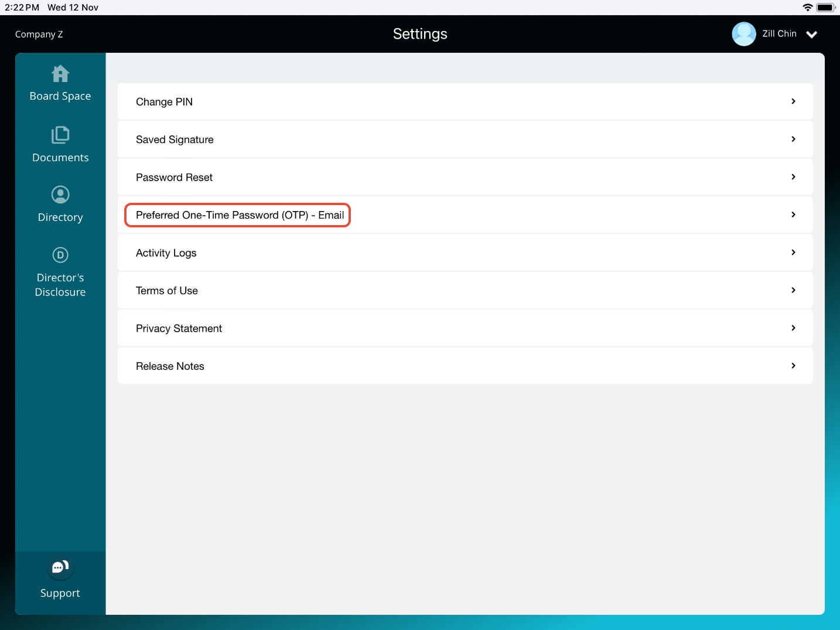Viewport: 840px width, 630px height.
Task: Open the Support chat icon
Action: [60, 567]
